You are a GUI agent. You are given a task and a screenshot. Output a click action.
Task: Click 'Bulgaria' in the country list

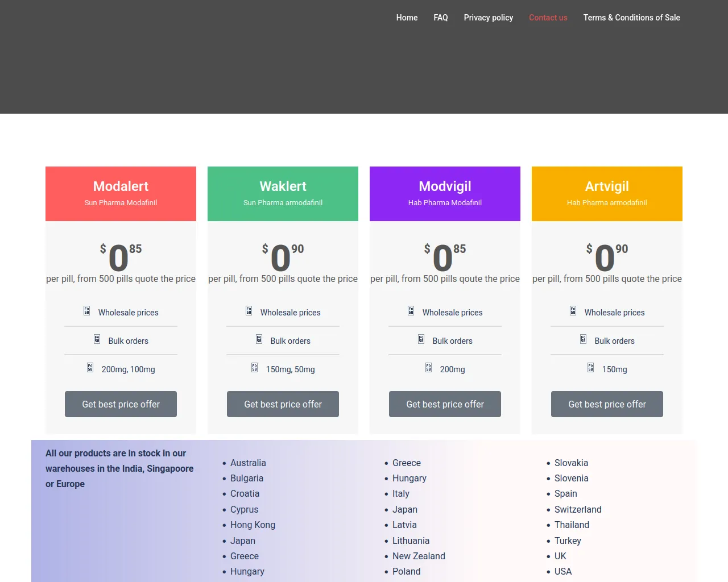(x=247, y=479)
